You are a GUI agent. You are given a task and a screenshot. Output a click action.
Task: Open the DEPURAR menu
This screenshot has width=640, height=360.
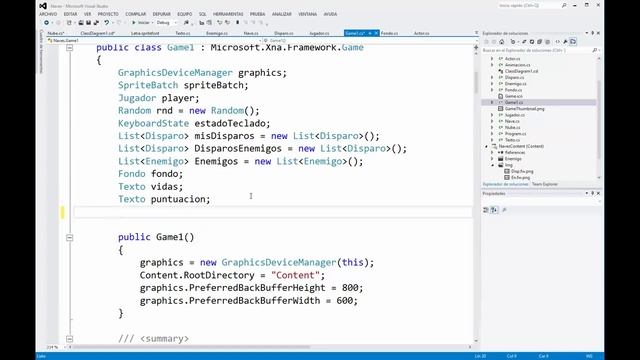pos(162,14)
